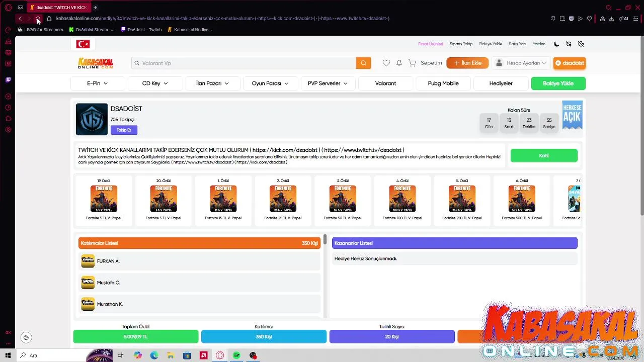Click the site padlock icon in address bar
The width and height of the screenshot is (644, 362).
click(x=49, y=19)
